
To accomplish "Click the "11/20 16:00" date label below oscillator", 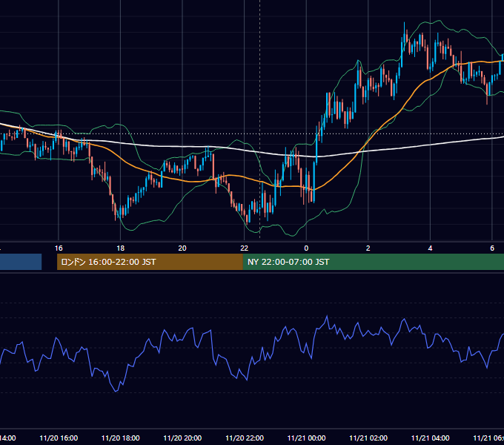I will (59, 438).
